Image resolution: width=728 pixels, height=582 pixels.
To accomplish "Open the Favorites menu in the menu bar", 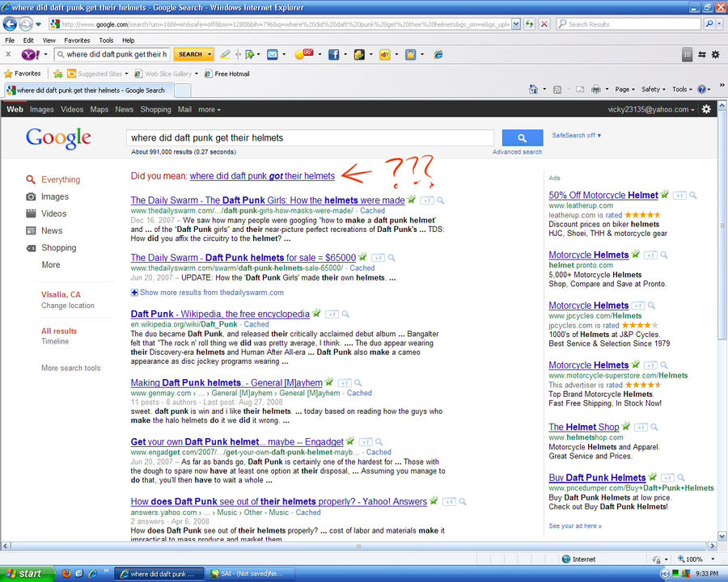I will pos(77,40).
